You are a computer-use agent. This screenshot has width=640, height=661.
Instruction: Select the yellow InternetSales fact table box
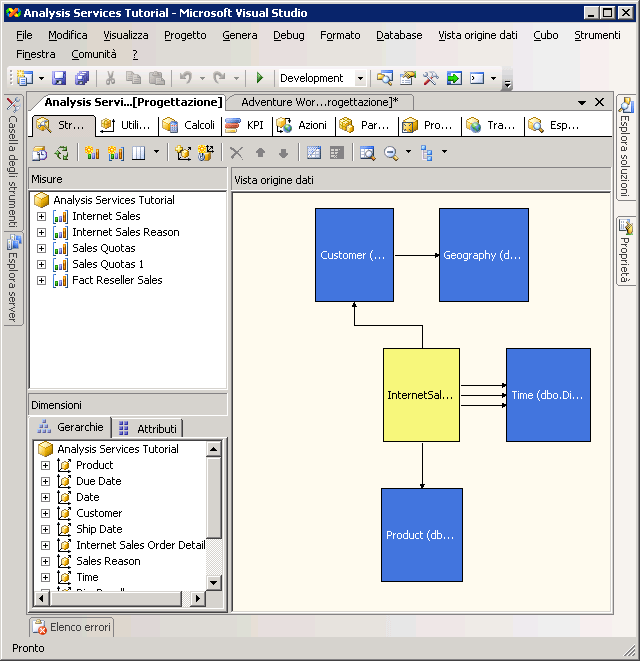421,395
